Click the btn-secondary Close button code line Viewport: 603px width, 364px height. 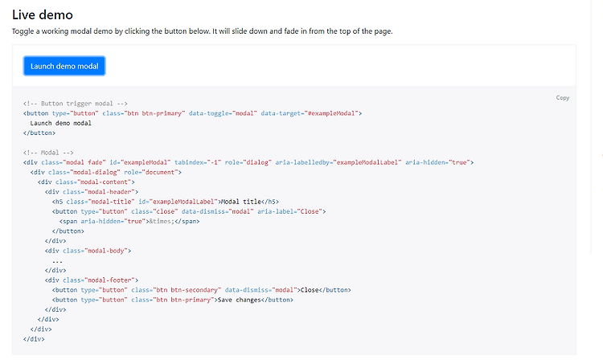pos(202,290)
